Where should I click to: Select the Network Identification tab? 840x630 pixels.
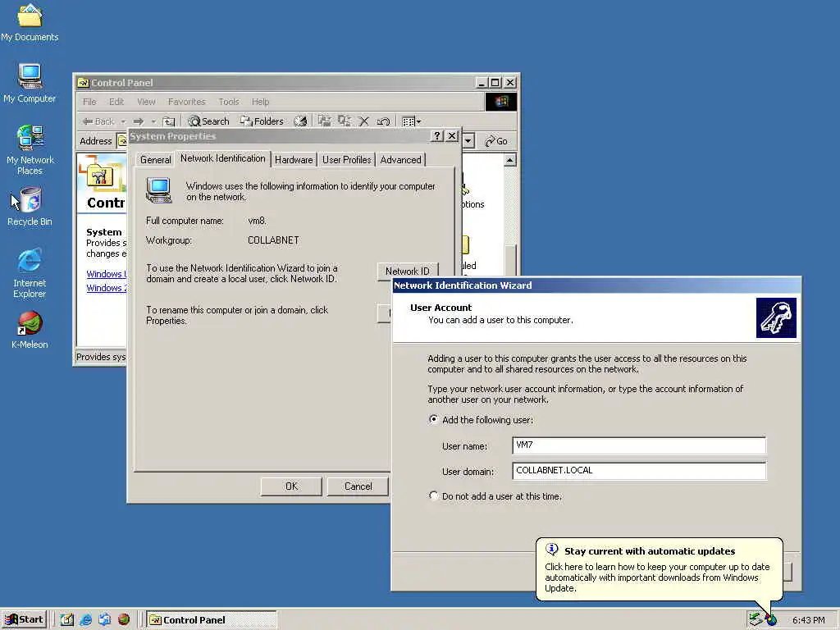[223, 158]
